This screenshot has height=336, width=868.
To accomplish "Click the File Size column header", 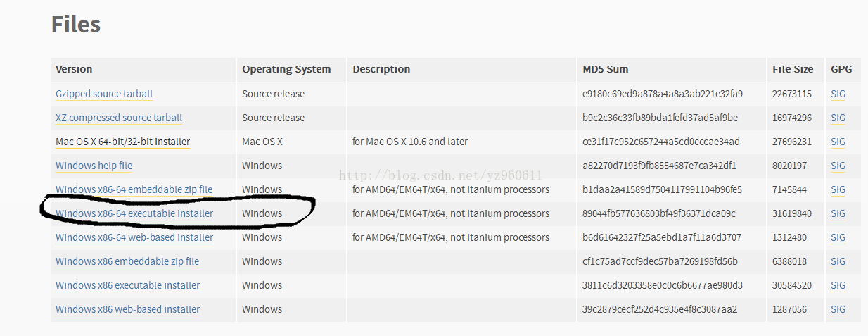I will pyautogui.click(x=792, y=69).
